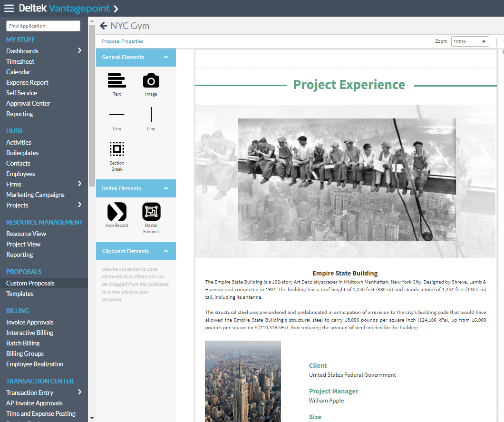504x422 pixels.
Task: Open Interactive Billing
Action: pyautogui.click(x=29, y=333)
